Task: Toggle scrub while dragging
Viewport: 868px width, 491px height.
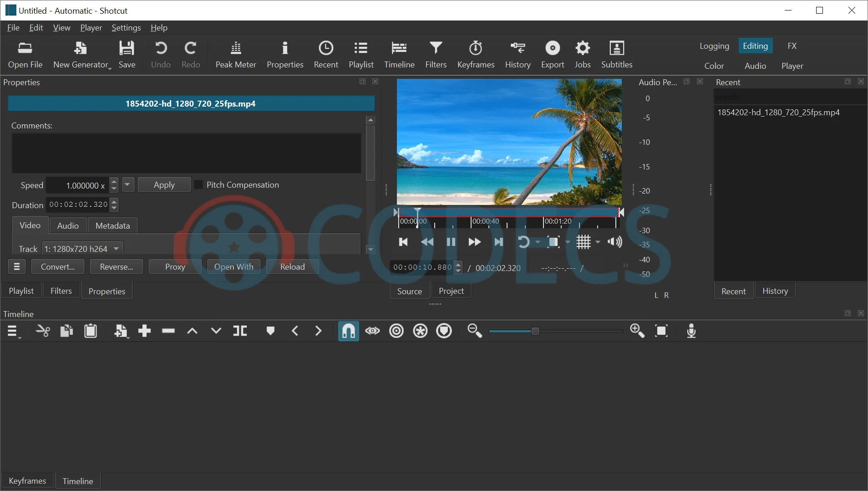Action: (x=372, y=331)
